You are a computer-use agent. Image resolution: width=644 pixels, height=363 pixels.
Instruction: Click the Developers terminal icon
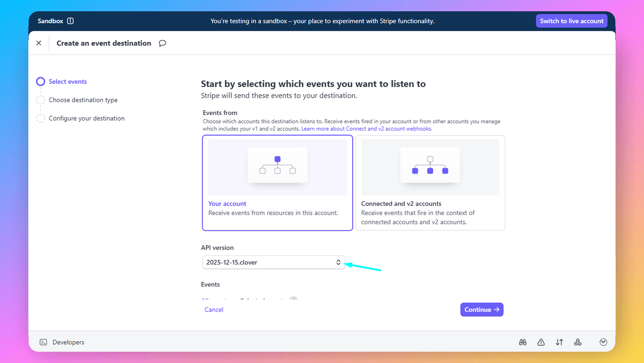(43, 342)
